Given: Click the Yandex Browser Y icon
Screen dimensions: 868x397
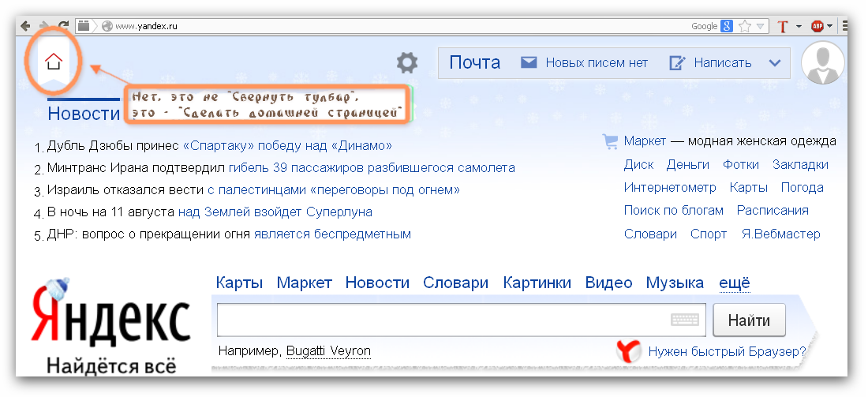Looking at the screenshot, I should [x=628, y=351].
